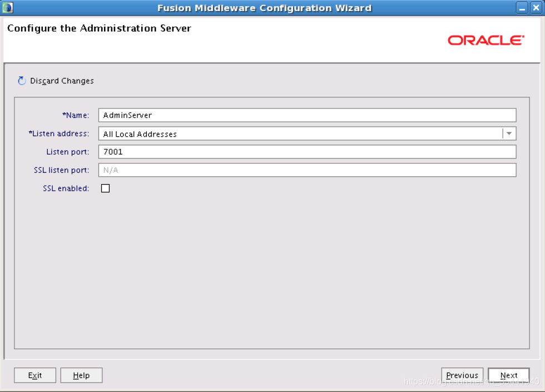The height and width of the screenshot is (392, 545).
Task: Proceed with the Next button
Action: click(x=509, y=375)
